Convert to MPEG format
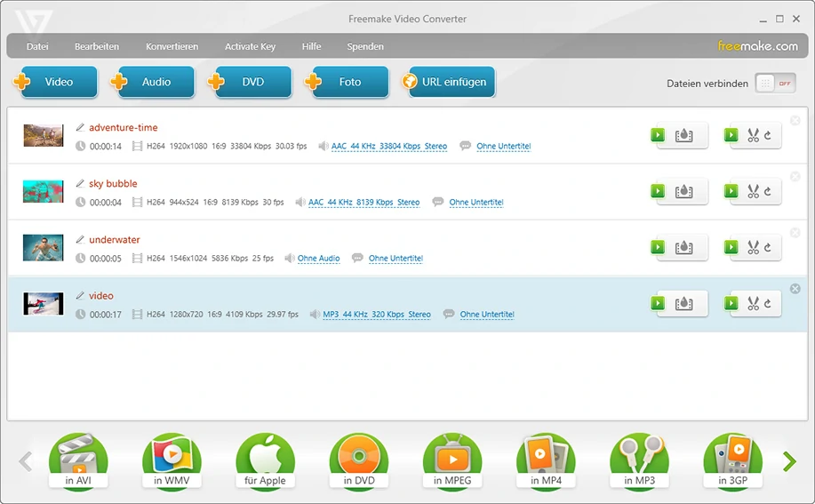The width and height of the screenshot is (815, 504). tap(452, 460)
